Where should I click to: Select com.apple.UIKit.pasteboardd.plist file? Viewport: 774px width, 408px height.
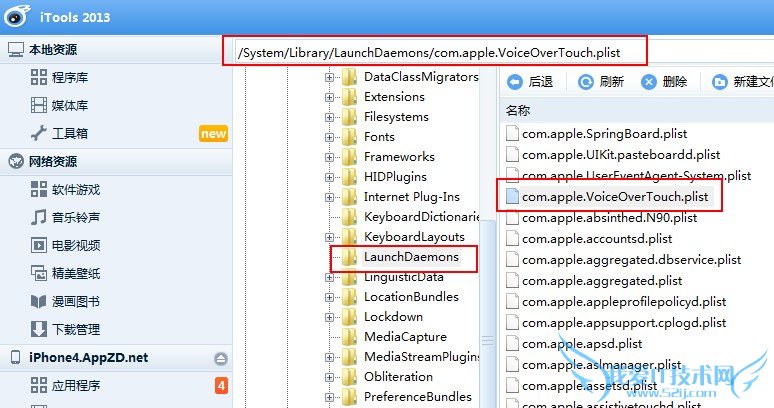coord(621,154)
